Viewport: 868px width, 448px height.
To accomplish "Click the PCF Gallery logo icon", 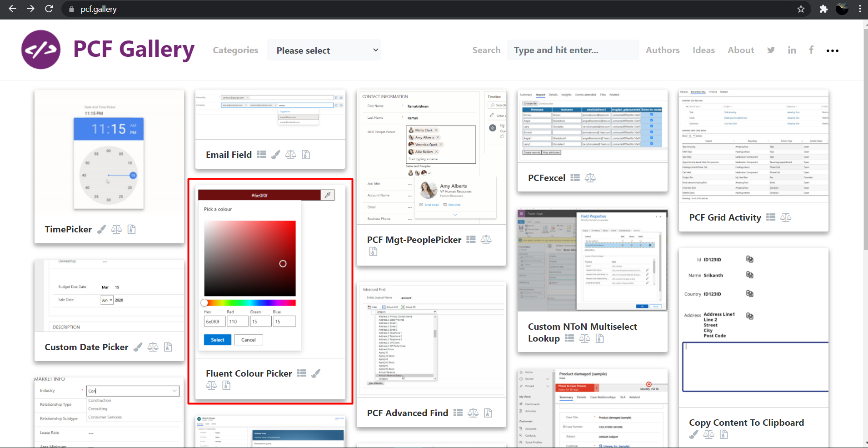I will tap(41, 50).
